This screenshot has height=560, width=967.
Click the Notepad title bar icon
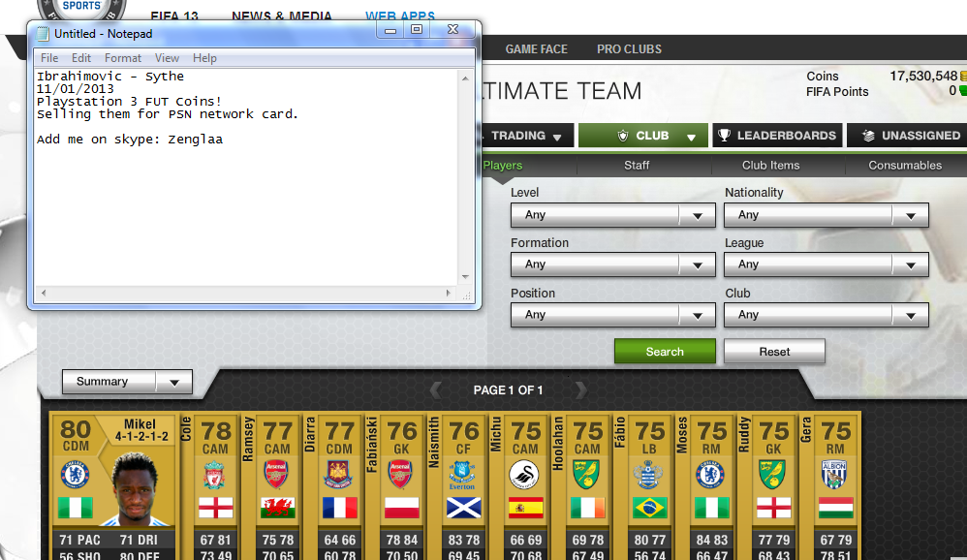coord(42,34)
